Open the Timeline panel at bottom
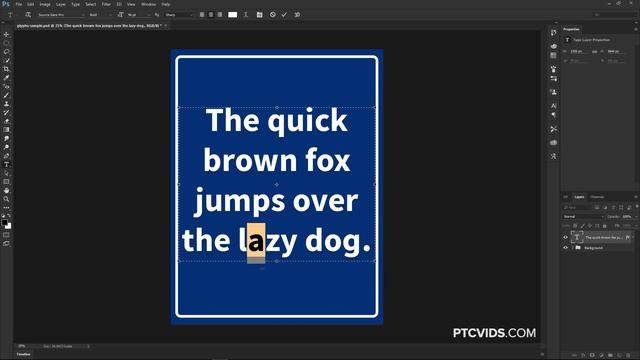This screenshot has height=360, width=640. click(23, 354)
